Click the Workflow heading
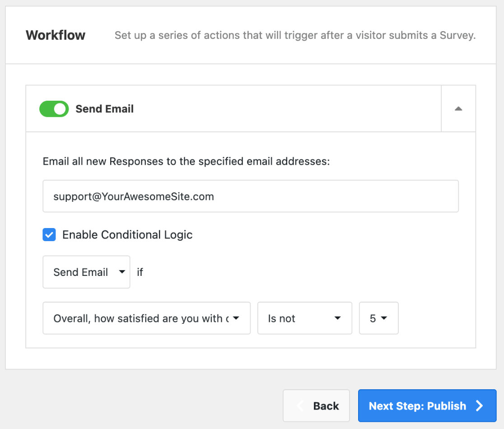504x429 pixels. [56, 35]
